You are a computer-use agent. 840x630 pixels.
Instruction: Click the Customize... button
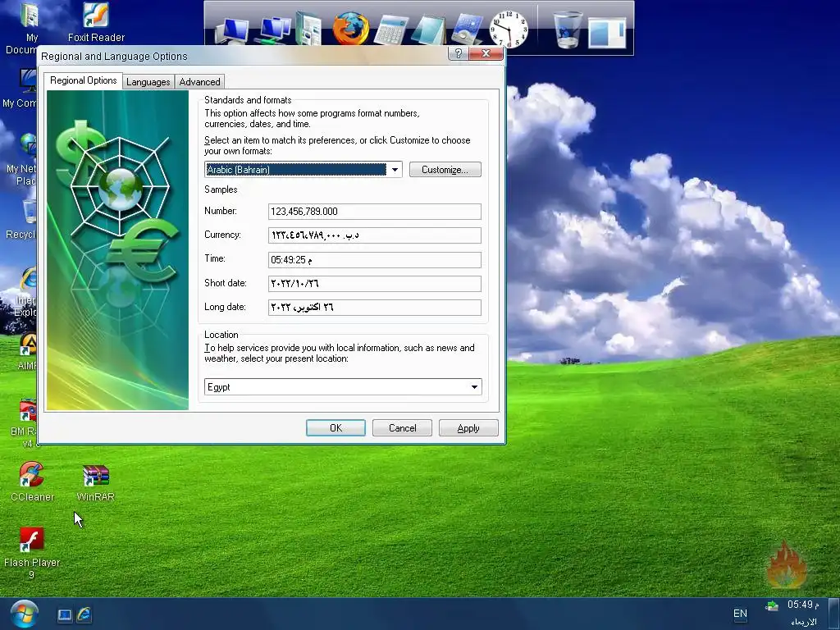pos(445,169)
